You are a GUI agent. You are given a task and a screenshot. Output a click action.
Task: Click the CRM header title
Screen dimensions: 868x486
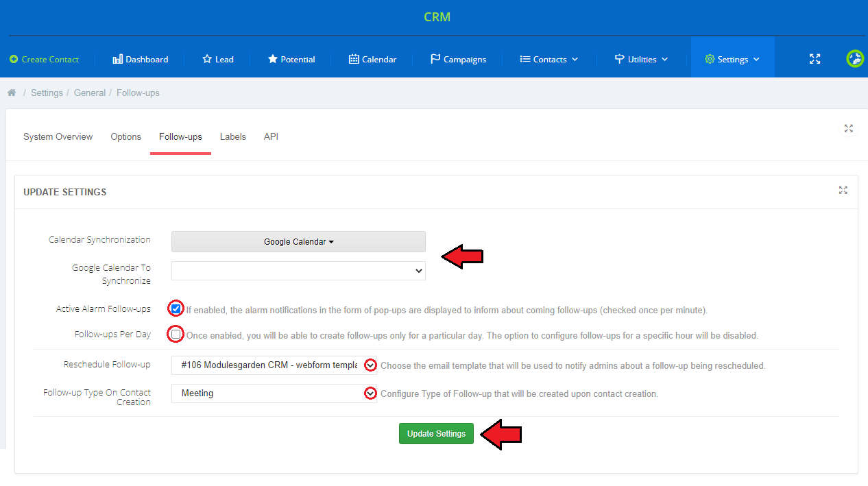tap(437, 17)
